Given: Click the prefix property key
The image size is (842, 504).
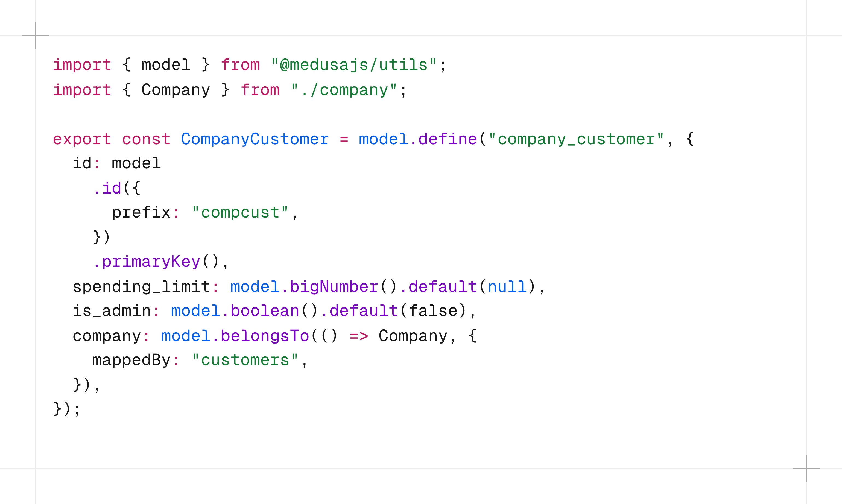Looking at the screenshot, I should (x=141, y=213).
